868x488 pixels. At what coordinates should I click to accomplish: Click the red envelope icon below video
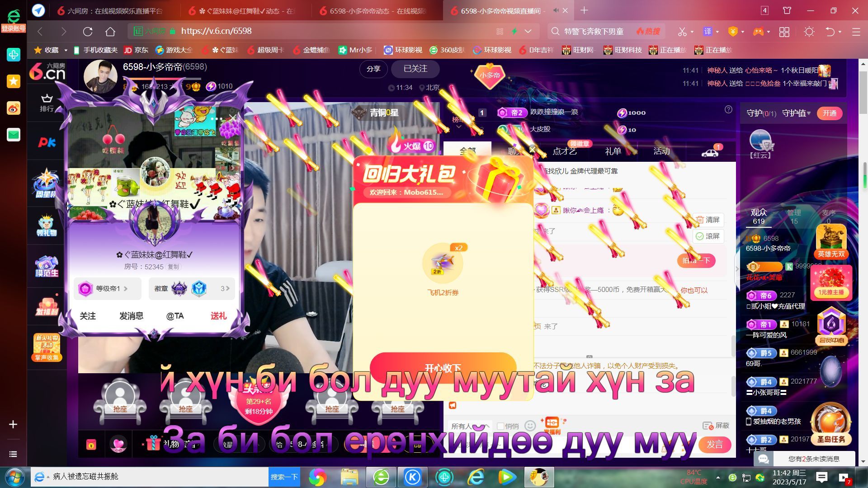pos(91,445)
